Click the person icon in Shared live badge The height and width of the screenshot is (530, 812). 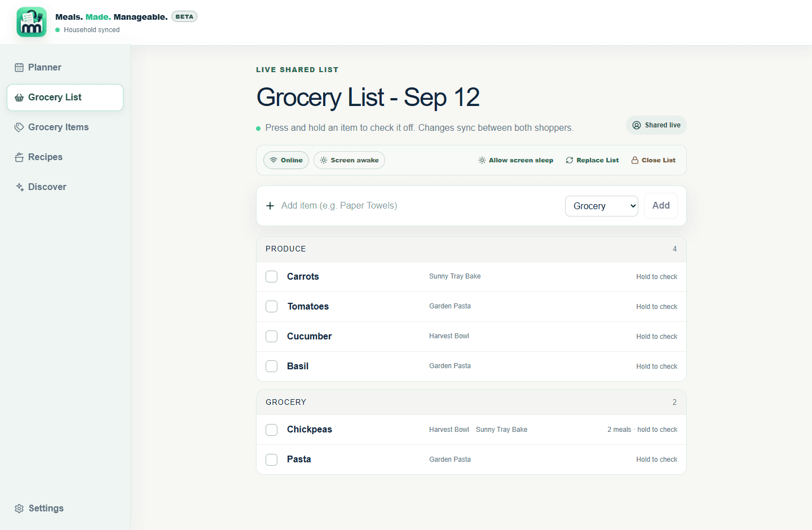tap(637, 125)
